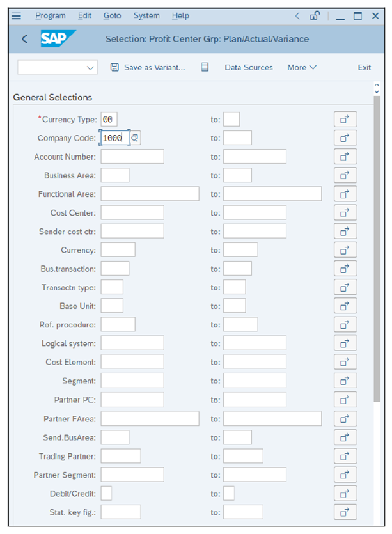Open multiple selection for Debit/Credit
This screenshot has height=534, width=392.
click(345, 493)
